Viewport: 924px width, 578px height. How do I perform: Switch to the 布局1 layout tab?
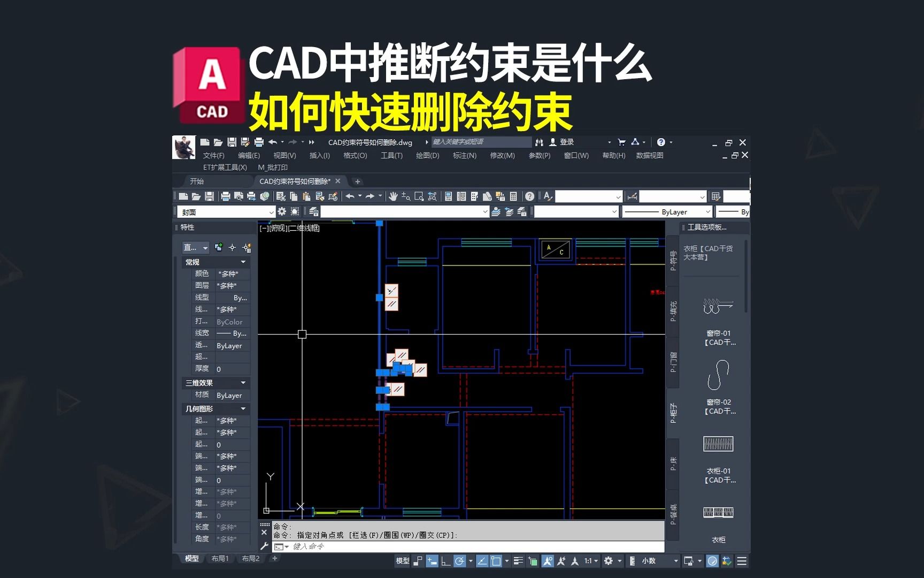pos(220,559)
